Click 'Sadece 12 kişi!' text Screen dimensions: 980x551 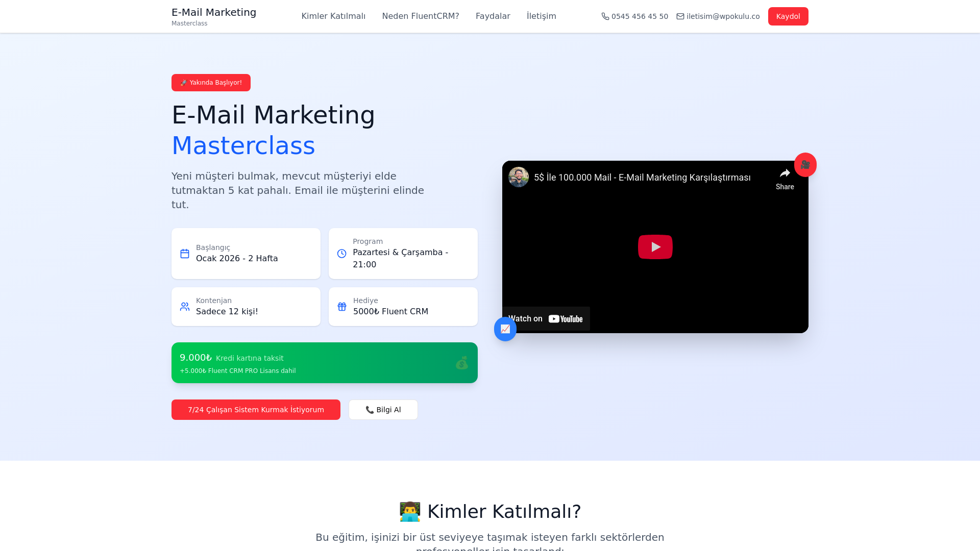(227, 312)
